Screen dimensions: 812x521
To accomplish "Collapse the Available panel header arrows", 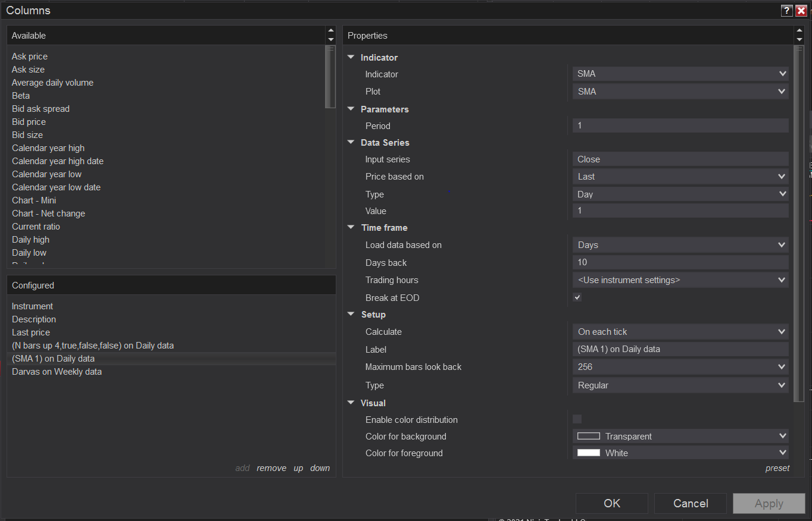I will pos(330,35).
